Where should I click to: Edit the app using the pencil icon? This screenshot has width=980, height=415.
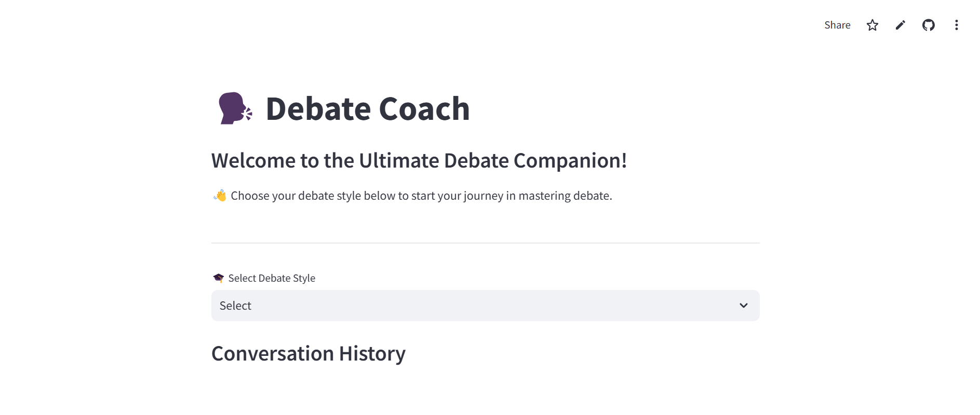click(x=901, y=25)
